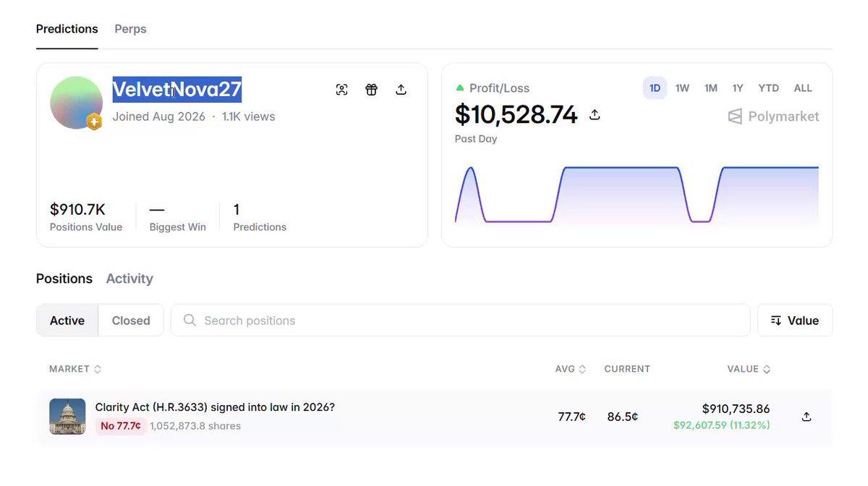
Task: Open the Clarity Act market Capitol thumbnail
Action: (x=67, y=417)
